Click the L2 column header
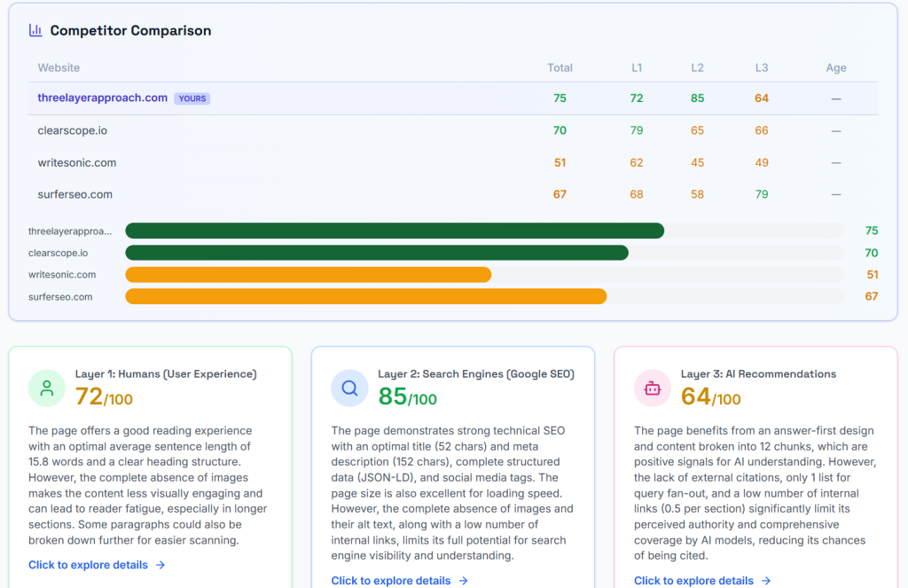This screenshot has height=588, width=908. click(x=697, y=67)
